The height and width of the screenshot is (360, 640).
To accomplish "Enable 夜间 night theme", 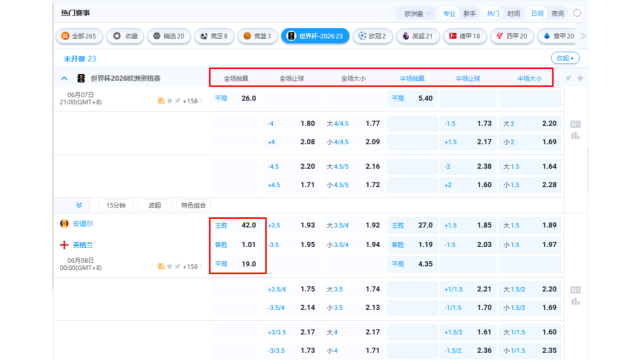I will click(558, 13).
